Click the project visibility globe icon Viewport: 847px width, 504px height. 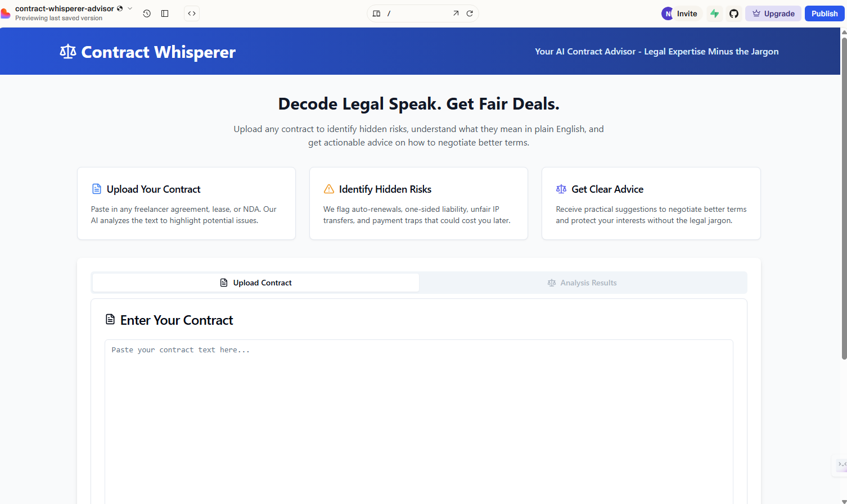tap(120, 8)
